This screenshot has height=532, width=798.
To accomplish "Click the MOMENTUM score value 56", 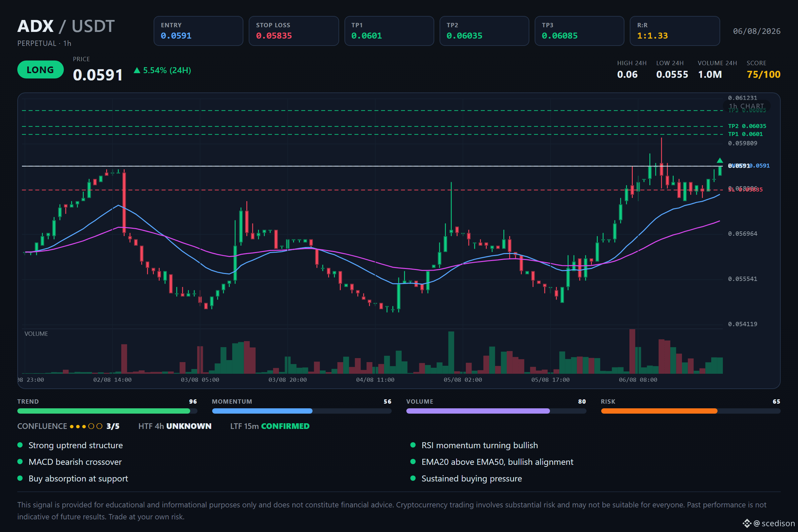I will (387, 401).
